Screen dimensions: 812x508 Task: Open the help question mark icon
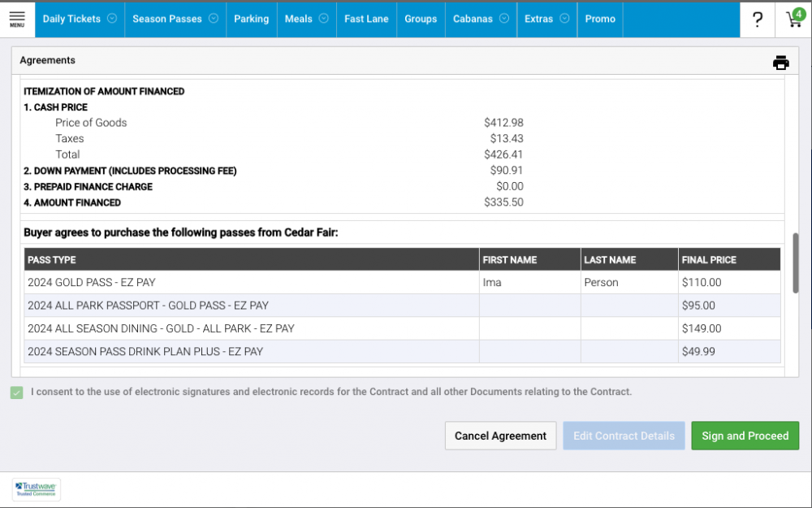pos(758,20)
